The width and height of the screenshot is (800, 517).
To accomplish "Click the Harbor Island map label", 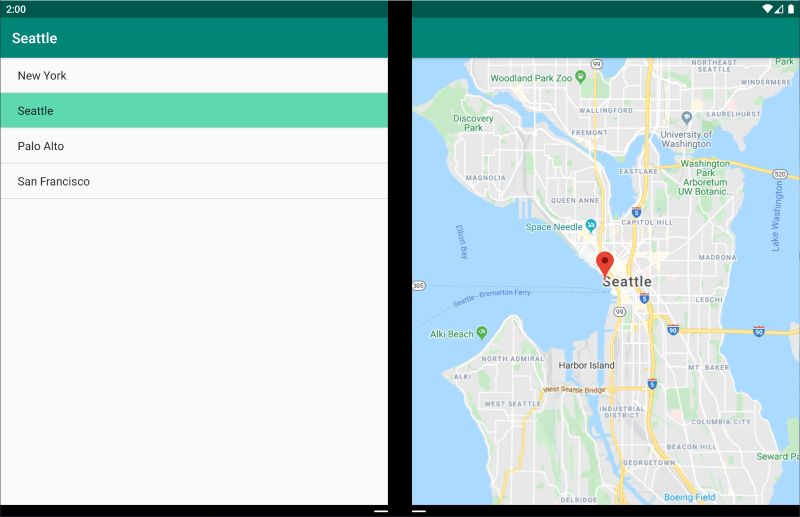I will pyautogui.click(x=586, y=365).
